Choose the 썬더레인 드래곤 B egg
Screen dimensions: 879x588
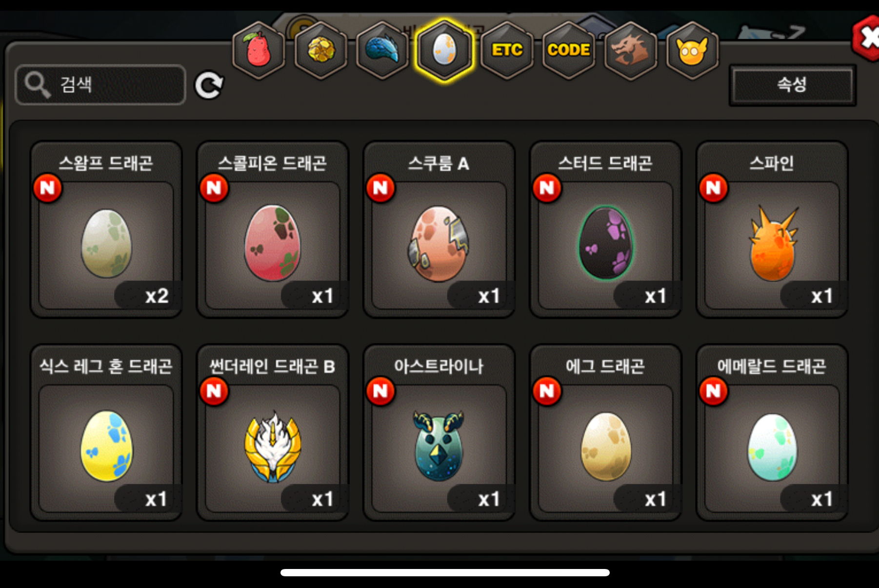pyautogui.click(x=272, y=433)
